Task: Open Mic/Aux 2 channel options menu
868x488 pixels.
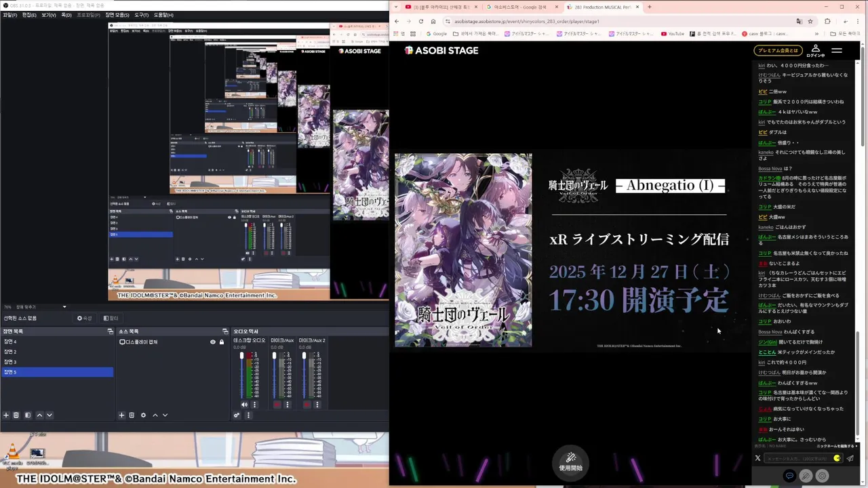Action: click(x=317, y=405)
